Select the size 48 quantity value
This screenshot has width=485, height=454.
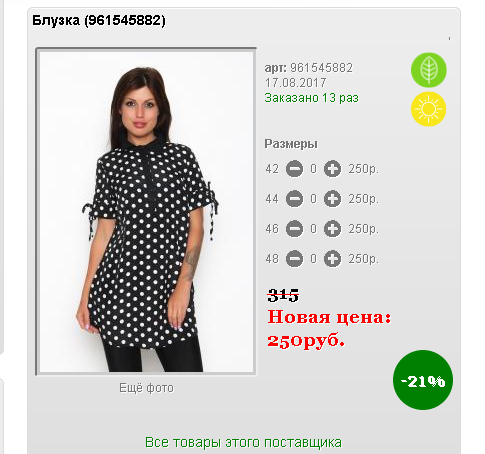click(313, 259)
